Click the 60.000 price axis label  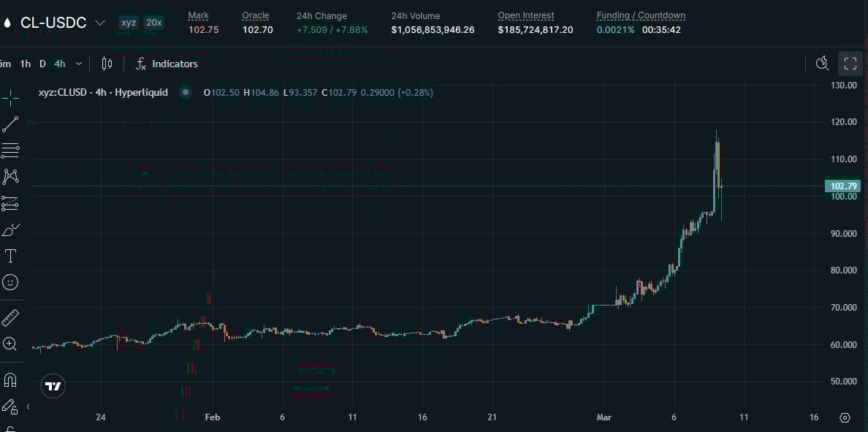pos(844,344)
